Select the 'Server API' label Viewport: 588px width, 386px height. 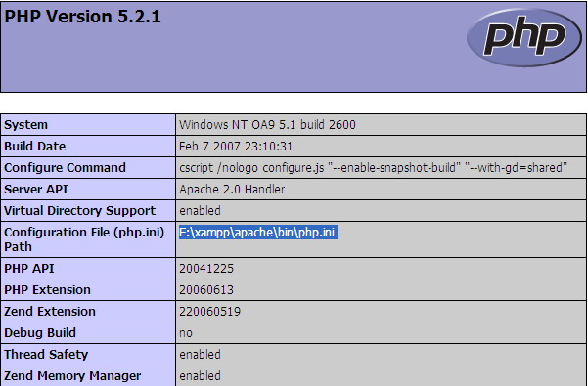[36, 189]
